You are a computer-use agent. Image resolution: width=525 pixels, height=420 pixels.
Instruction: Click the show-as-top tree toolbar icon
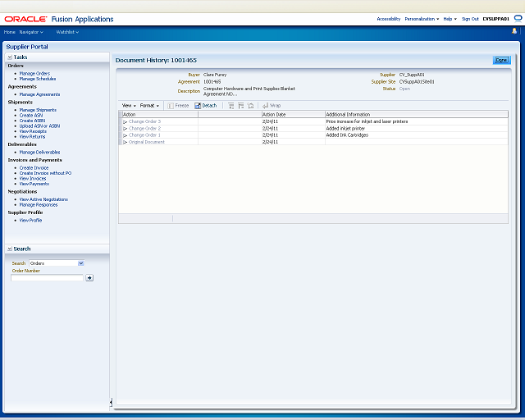(x=250, y=106)
